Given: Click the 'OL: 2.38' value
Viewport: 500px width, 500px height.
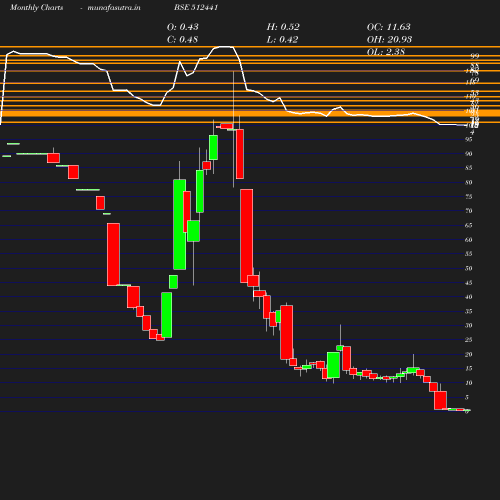Looking at the screenshot, I should click(x=386, y=52).
